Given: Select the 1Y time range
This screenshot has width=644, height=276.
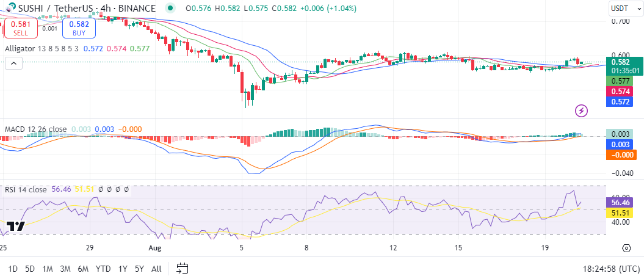Looking at the screenshot, I should pyautogui.click(x=123, y=269).
